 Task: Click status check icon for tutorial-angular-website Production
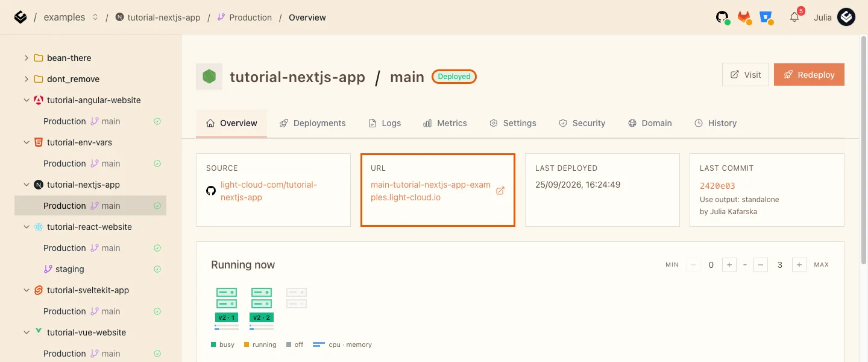click(x=157, y=121)
